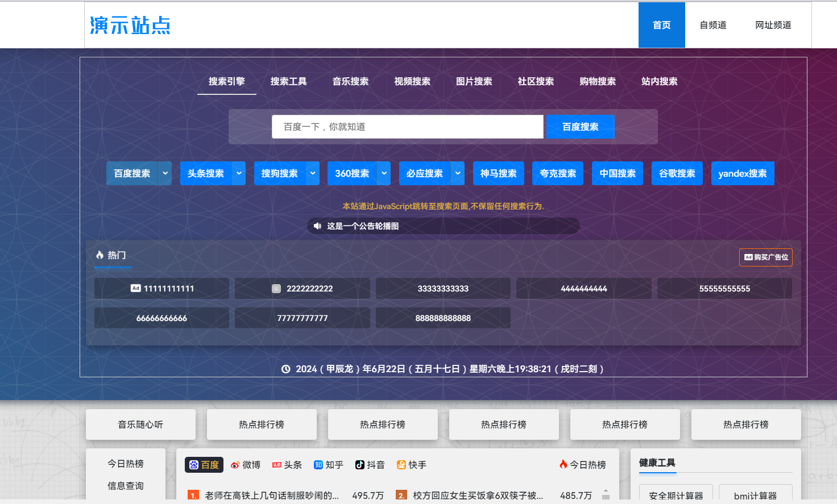Click the Weibo icon in hot list tabs
837x504 pixels.
235,465
